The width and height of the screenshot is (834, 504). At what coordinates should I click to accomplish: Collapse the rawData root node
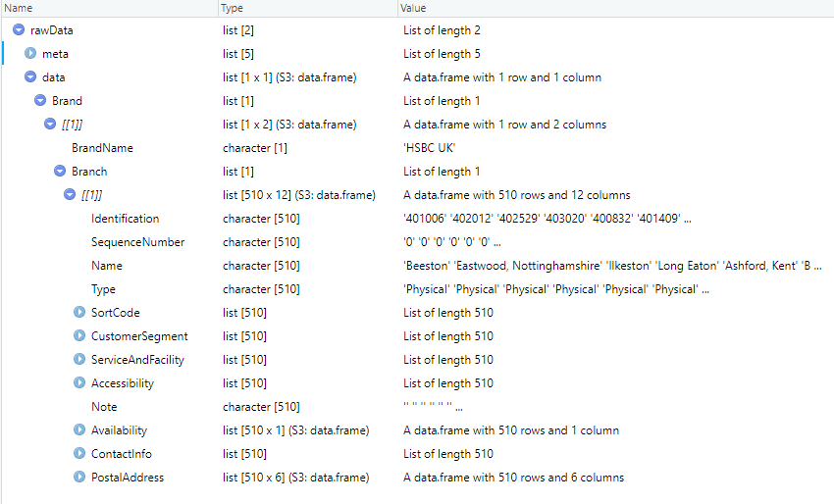(x=20, y=30)
